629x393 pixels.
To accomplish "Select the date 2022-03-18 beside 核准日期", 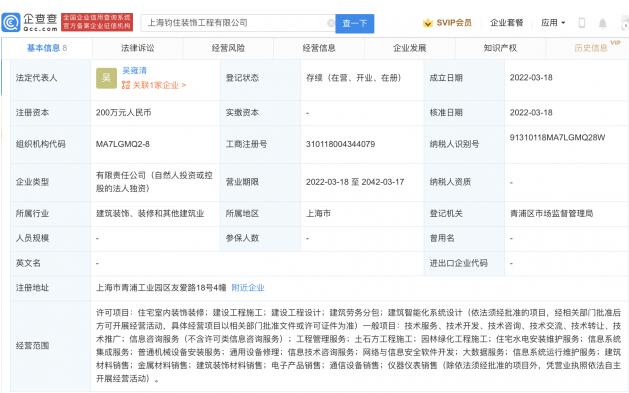I will [x=531, y=113].
